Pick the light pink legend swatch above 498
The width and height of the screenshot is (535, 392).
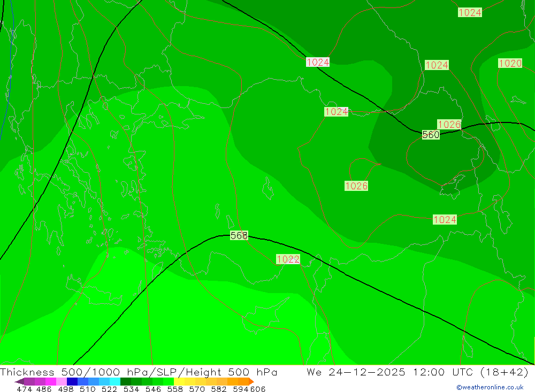pyautogui.click(x=62, y=381)
